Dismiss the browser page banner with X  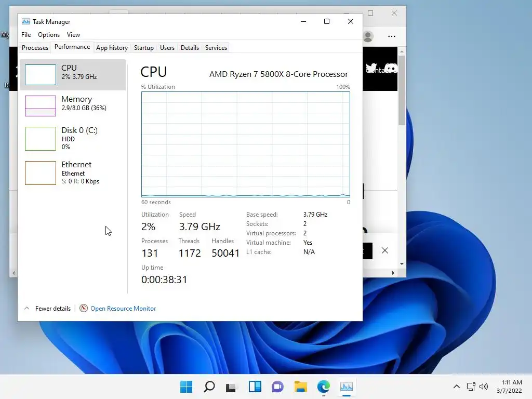[x=385, y=250]
